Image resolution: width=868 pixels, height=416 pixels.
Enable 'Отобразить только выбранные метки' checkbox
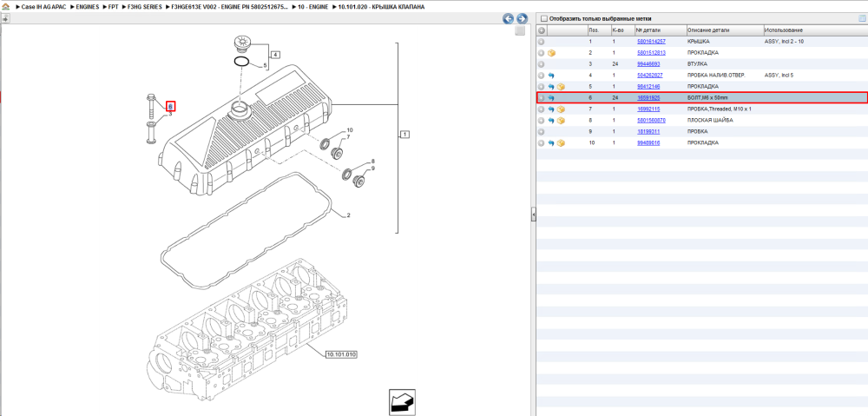(543, 18)
